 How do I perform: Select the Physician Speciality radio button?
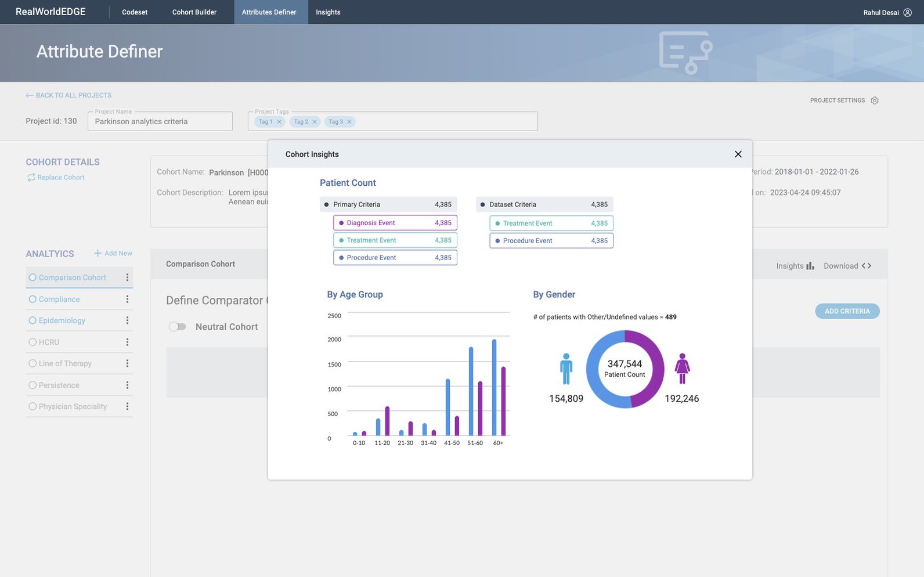coord(33,406)
